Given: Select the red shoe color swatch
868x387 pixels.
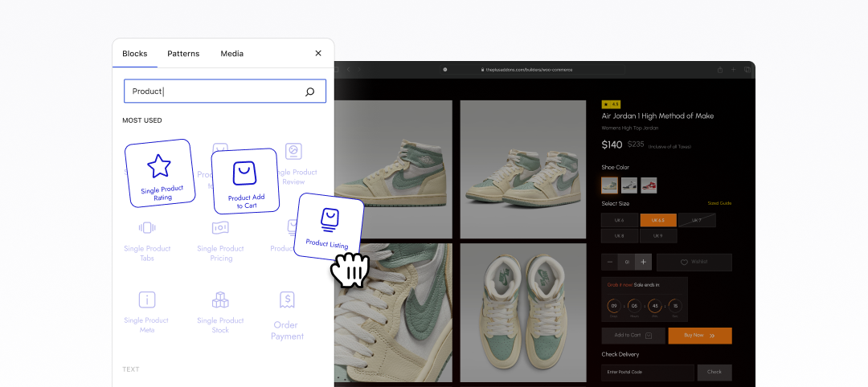Looking at the screenshot, I should pos(649,185).
